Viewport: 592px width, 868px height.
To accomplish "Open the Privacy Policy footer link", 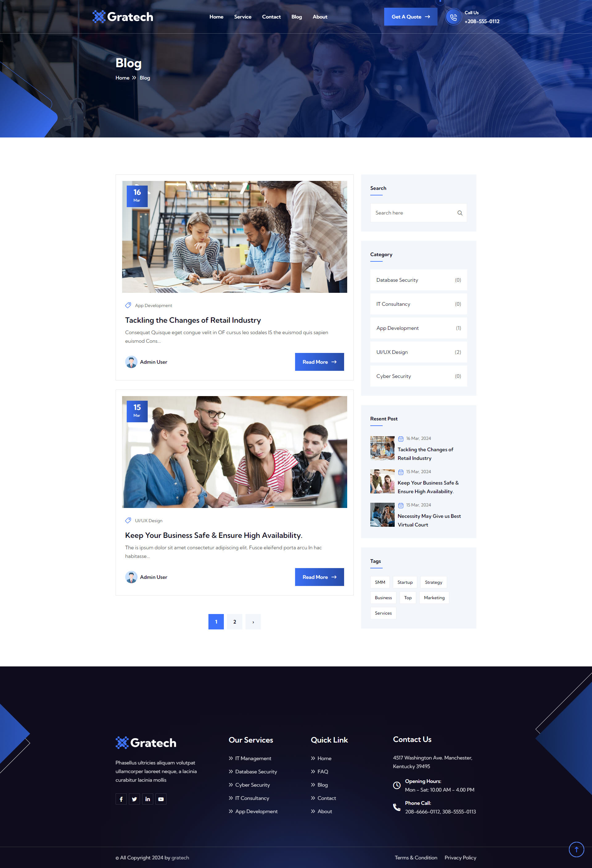I will 460,858.
